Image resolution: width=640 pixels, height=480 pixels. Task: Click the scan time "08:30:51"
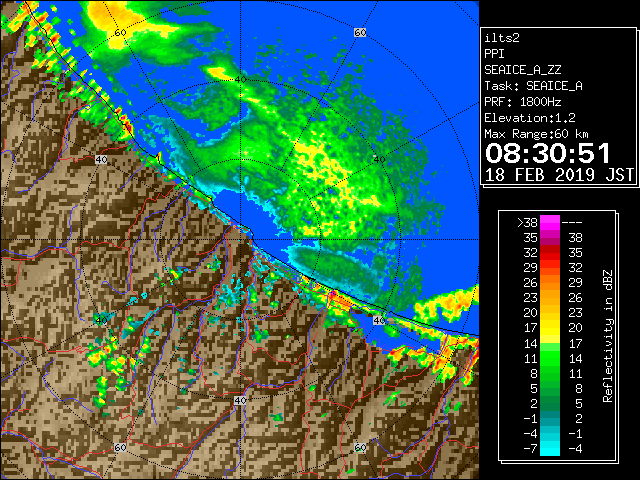(548, 153)
